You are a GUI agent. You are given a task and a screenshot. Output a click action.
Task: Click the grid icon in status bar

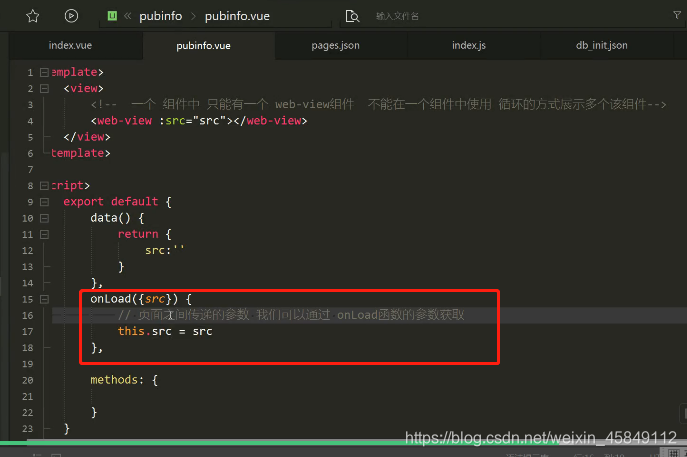tap(674, 453)
